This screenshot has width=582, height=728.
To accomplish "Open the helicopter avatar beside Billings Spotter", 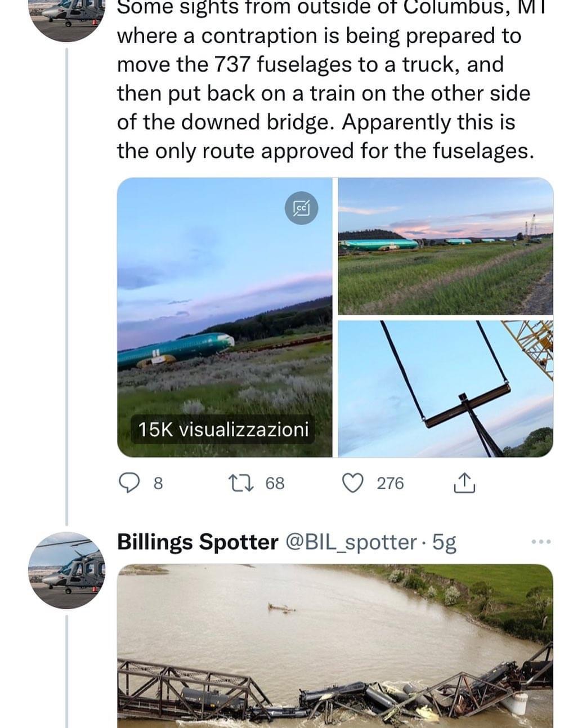I will pos(67,570).
